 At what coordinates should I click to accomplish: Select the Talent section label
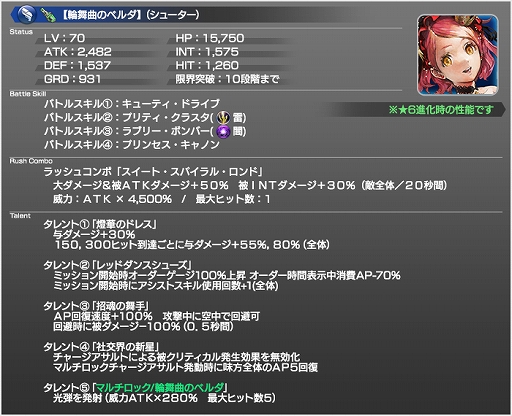pos(20,216)
